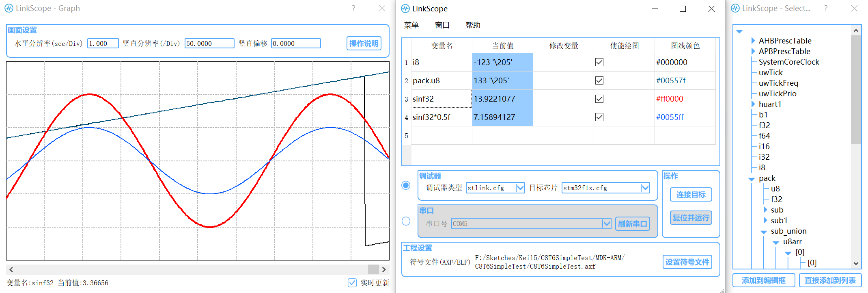Click the 刷新串口 button

[633, 224]
